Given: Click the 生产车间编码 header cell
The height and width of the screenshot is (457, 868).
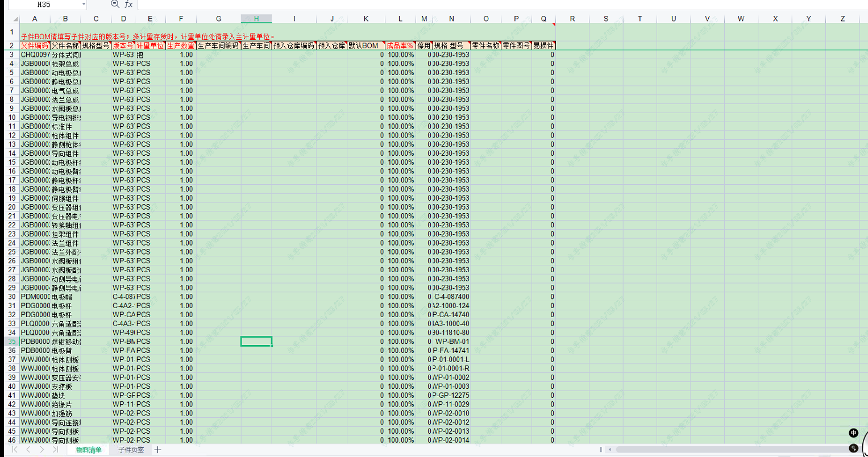Looking at the screenshot, I should tap(219, 45).
